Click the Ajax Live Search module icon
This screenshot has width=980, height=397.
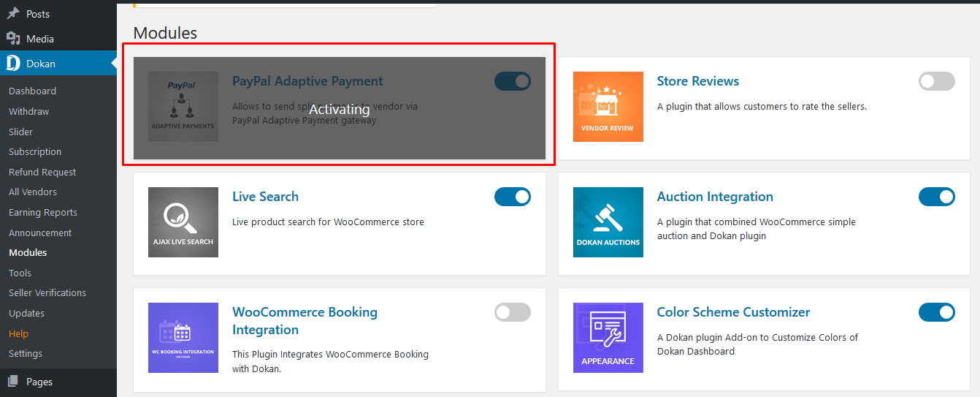(183, 222)
